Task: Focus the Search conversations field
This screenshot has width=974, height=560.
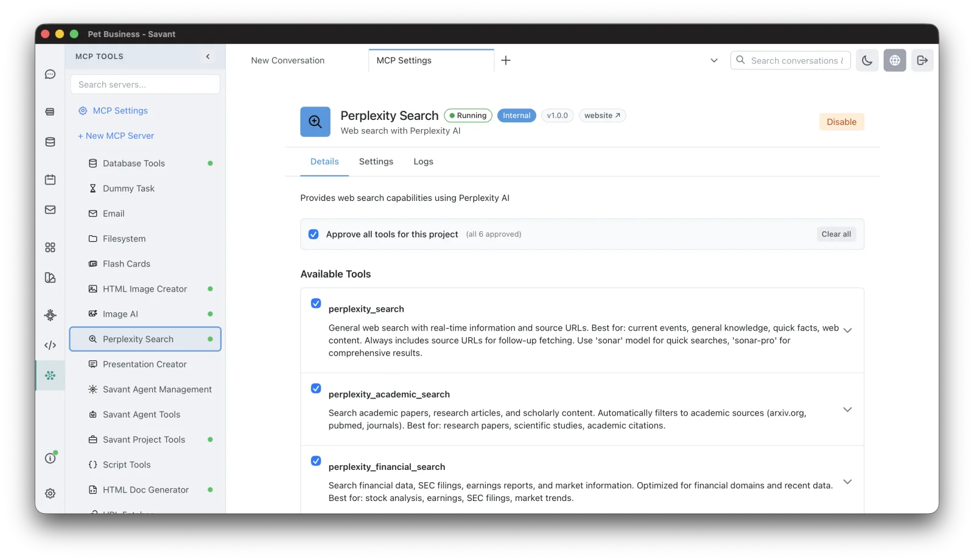Action: [790, 60]
